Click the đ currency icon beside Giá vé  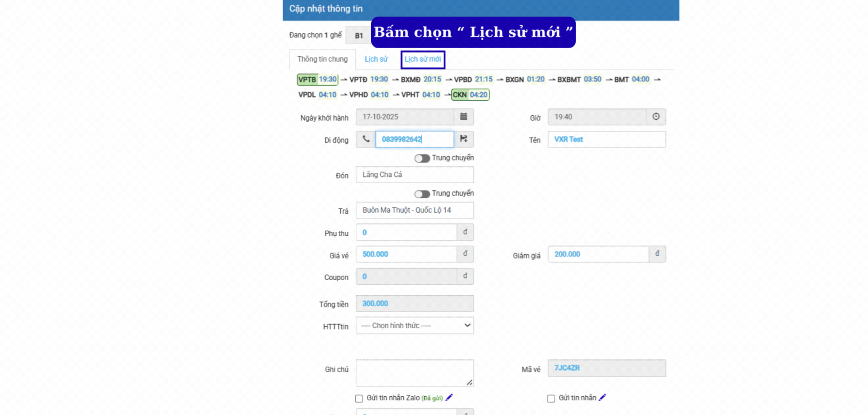465,254
